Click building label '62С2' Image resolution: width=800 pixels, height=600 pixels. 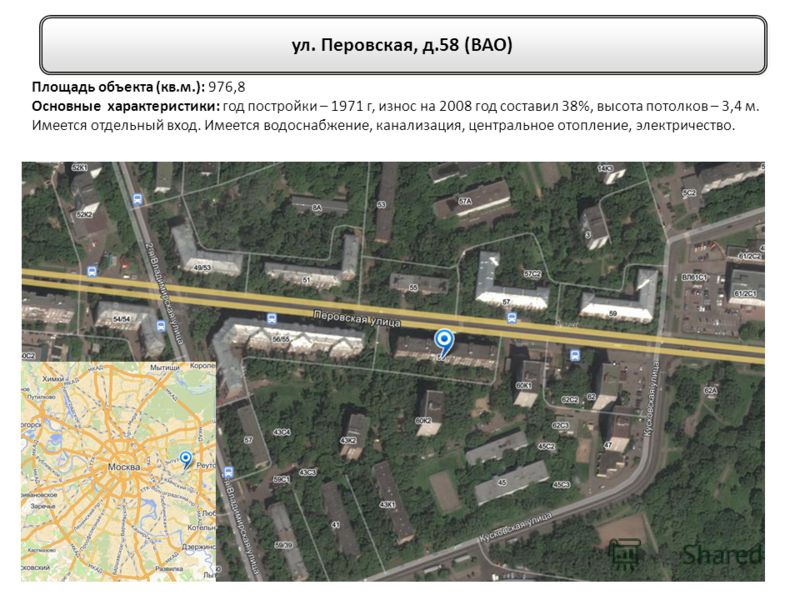coord(569,400)
